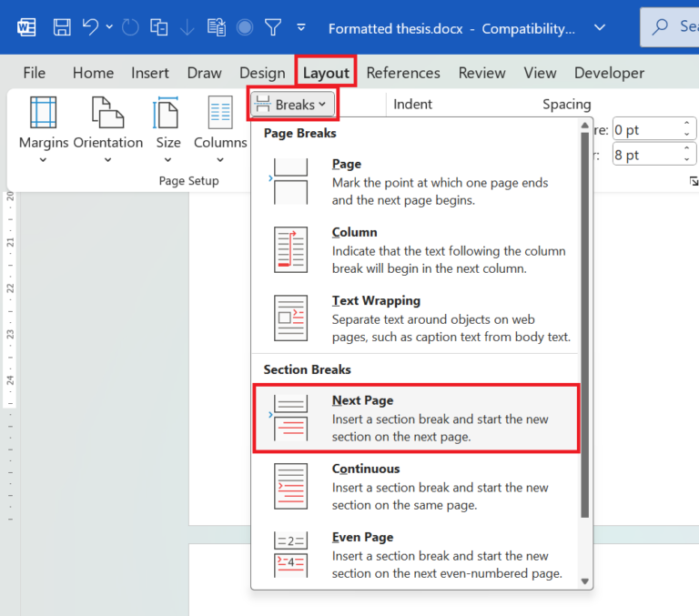Switch to the Insert tab
Screen dimensions: 699x616
point(150,73)
